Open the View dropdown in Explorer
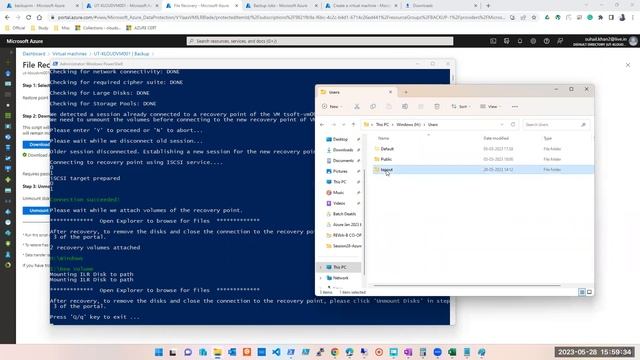The image size is (640, 360). [x=490, y=107]
